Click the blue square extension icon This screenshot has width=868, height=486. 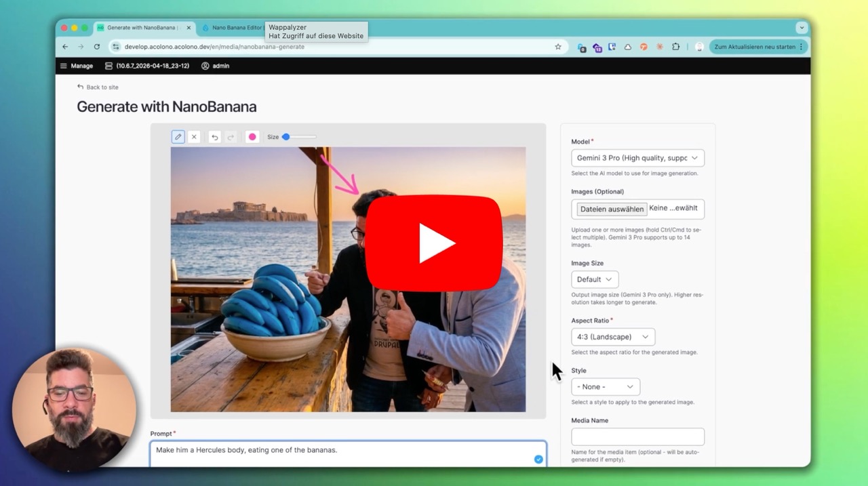612,47
